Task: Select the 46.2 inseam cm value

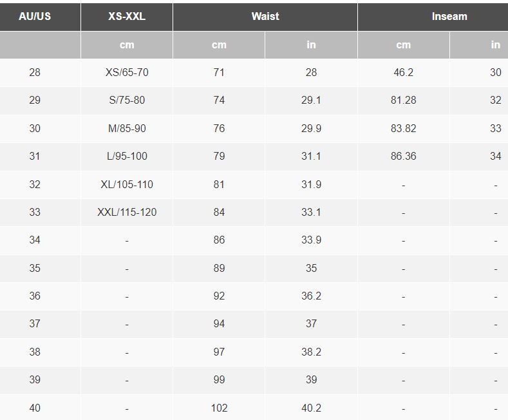Action: 403,72
